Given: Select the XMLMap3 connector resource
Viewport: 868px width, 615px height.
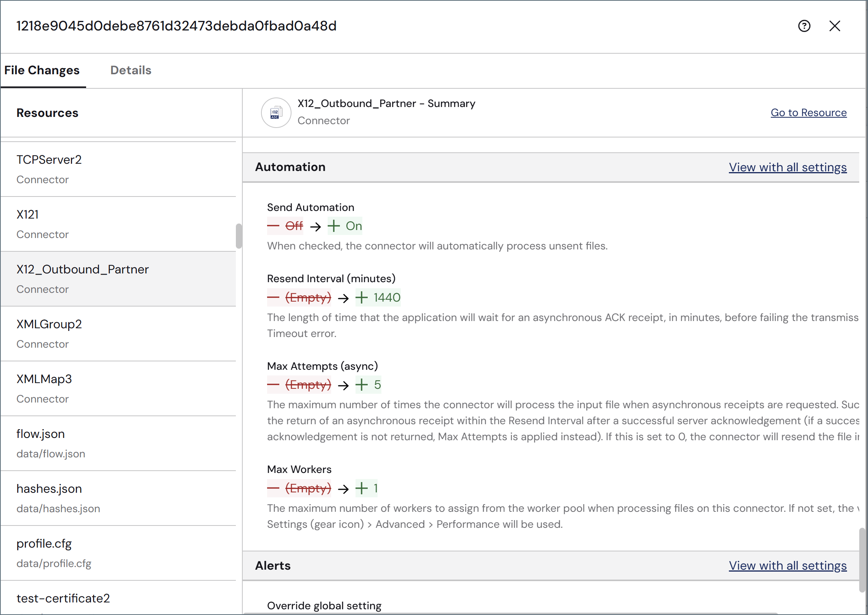Looking at the screenshot, I should pos(118,388).
